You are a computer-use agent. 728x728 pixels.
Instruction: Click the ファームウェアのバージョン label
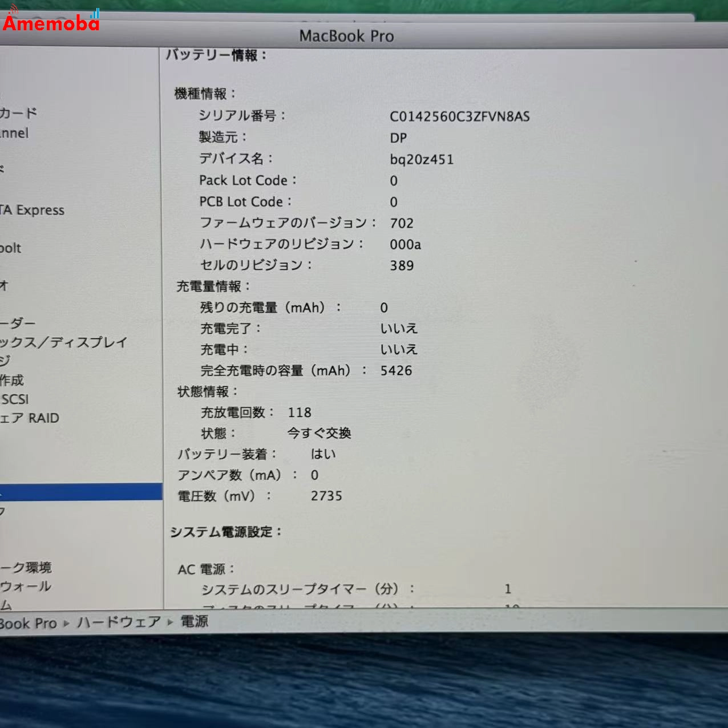(x=288, y=223)
